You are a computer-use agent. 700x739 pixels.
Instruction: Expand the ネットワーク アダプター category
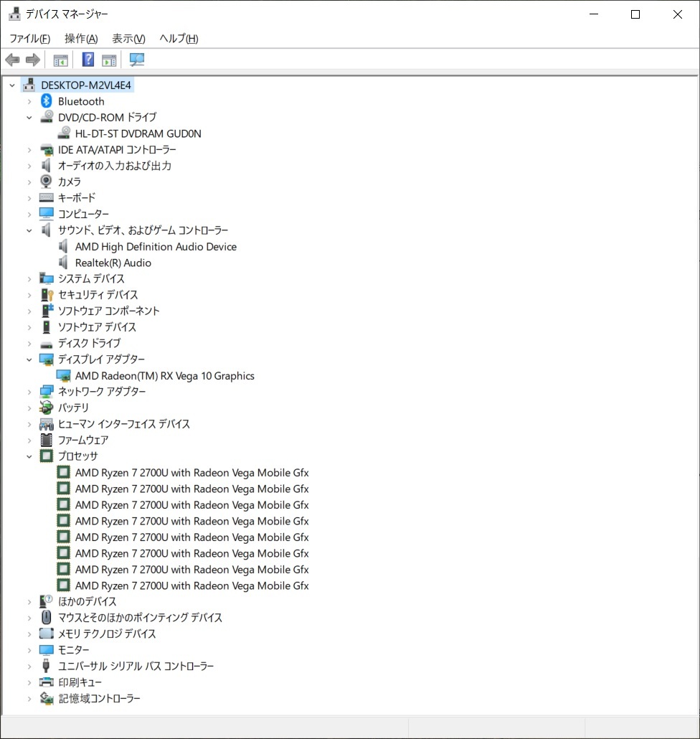29,392
